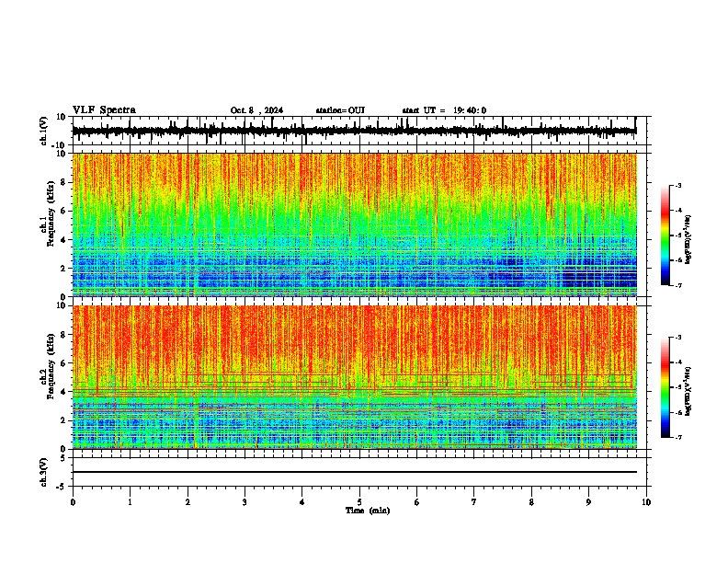Screen dimensions: 728x563
Task: Click time axis tick label "1"
Action: (x=130, y=502)
